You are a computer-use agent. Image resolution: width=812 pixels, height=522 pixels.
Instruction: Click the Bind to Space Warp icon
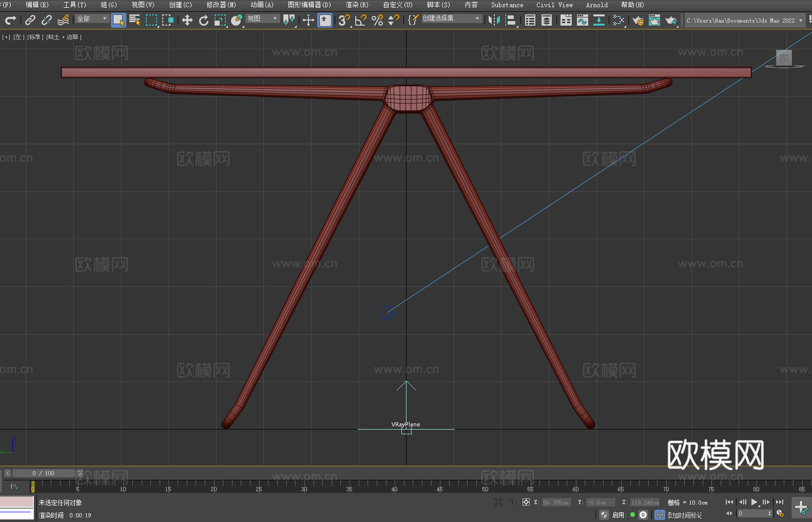point(63,20)
